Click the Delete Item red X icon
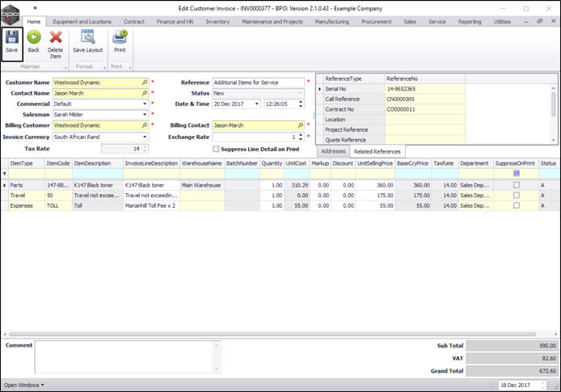Screen dimensions: 561x392 click(x=56, y=38)
